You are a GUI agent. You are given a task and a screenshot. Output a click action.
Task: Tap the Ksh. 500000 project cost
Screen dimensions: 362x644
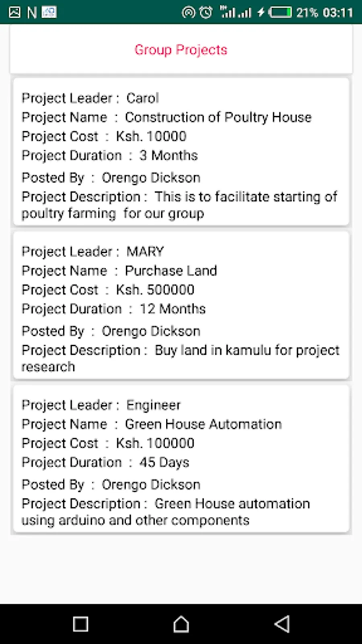[155, 290]
